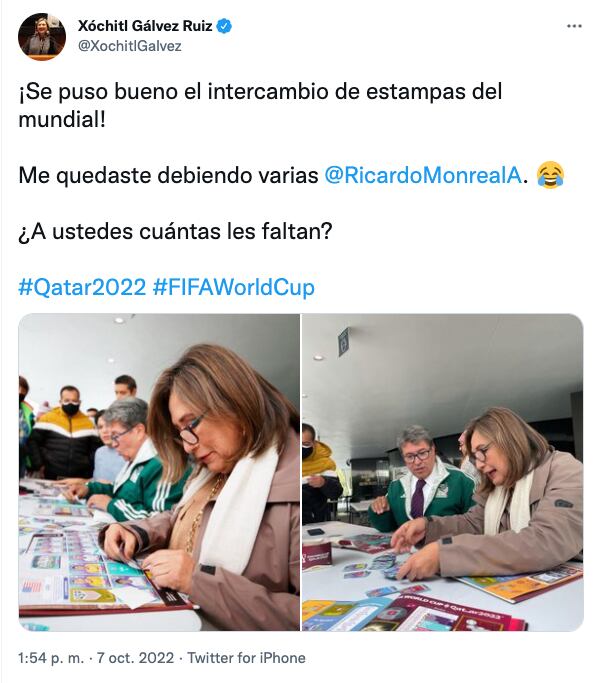Open the tweet's three-dot more options menu
This screenshot has width=599, height=683.
point(574,27)
